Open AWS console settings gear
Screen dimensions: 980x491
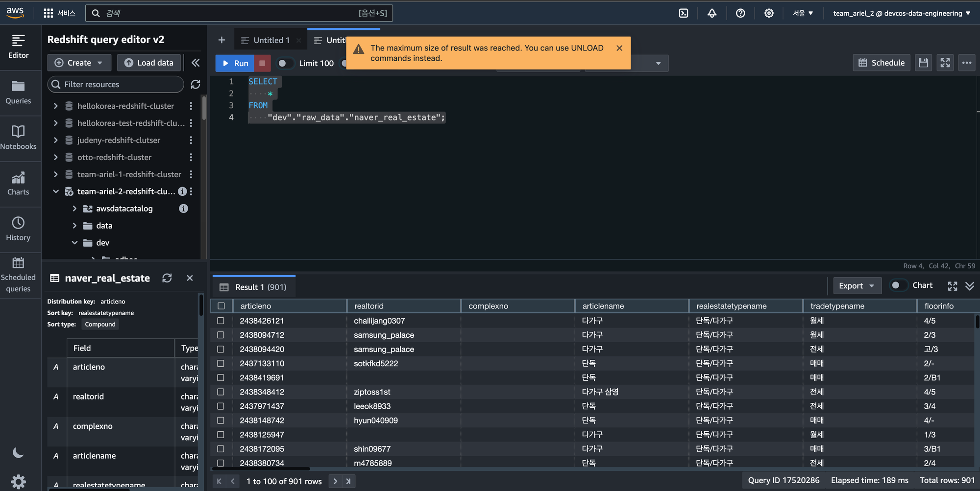[x=769, y=13]
